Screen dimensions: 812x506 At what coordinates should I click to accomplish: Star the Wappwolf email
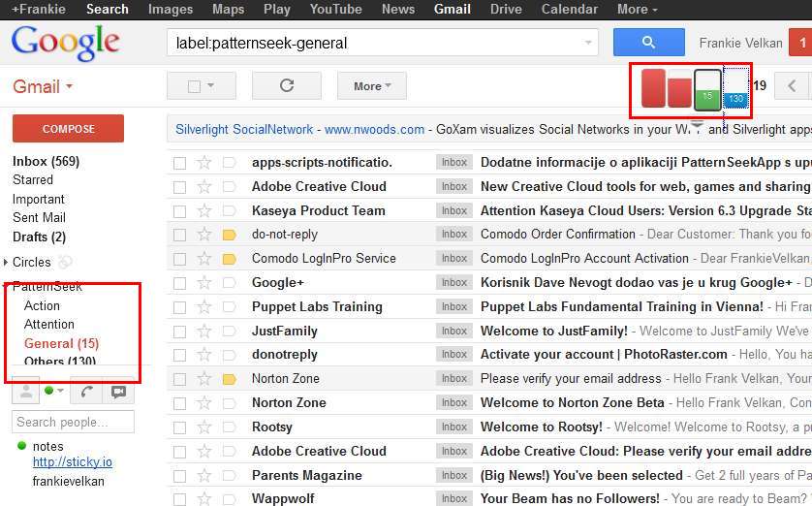point(204,499)
